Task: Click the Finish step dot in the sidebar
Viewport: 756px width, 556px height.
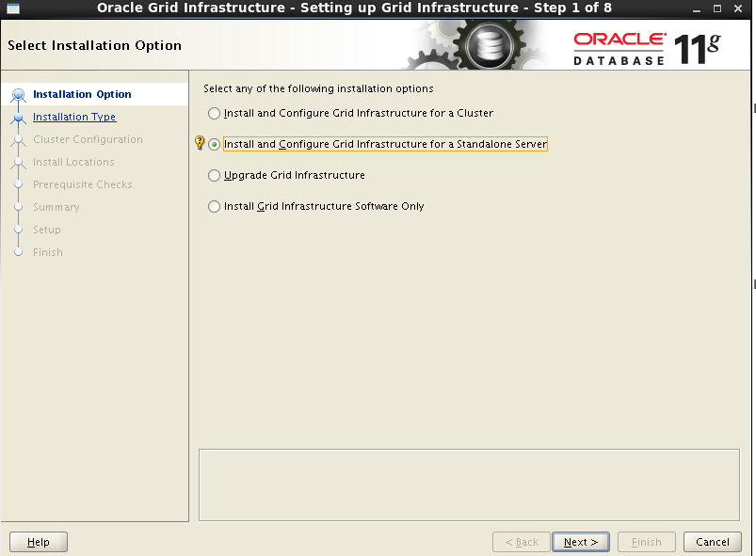Action: click(18, 252)
